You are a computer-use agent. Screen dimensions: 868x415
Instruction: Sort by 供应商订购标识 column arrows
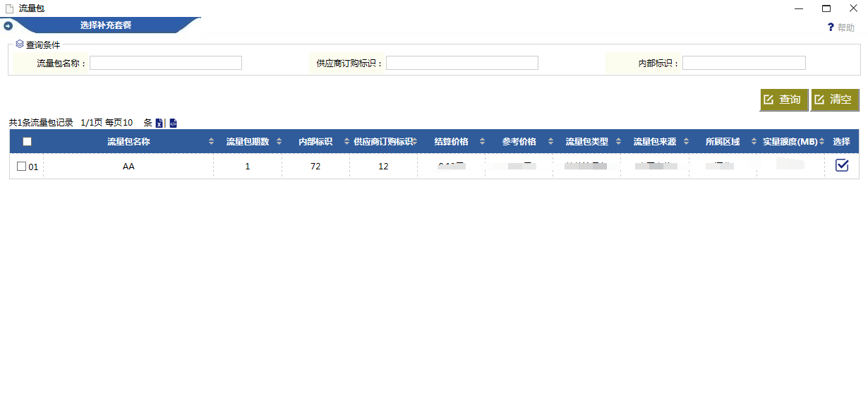[x=415, y=142]
